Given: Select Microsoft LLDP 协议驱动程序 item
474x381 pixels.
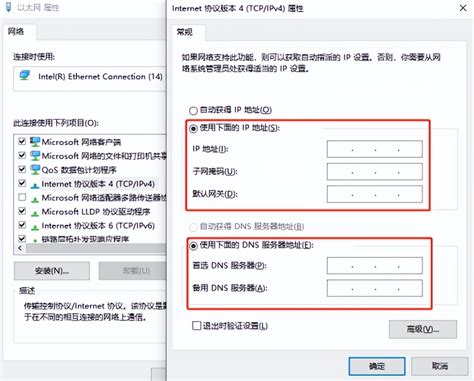Looking at the screenshot, I should (96, 212).
